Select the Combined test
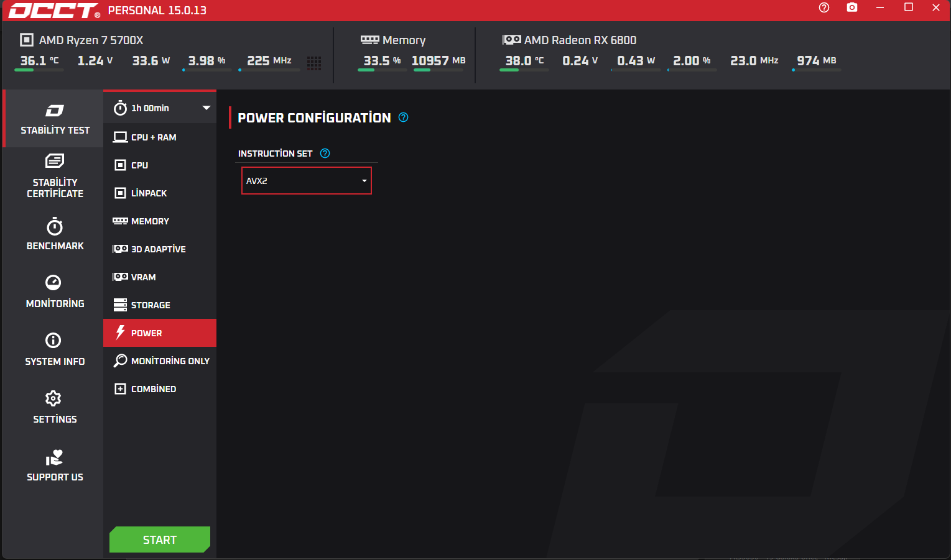The width and height of the screenshot is (951, 560). (160, 389)
